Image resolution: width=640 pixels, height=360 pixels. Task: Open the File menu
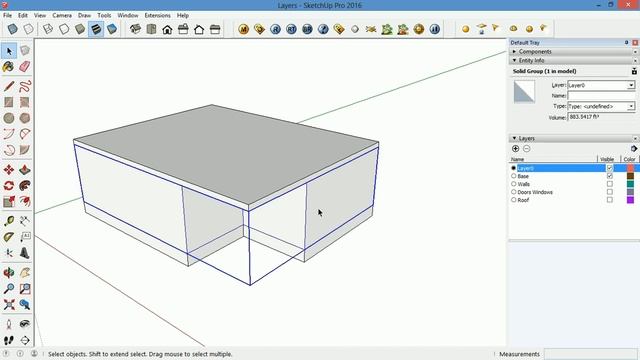pos(7,15)
